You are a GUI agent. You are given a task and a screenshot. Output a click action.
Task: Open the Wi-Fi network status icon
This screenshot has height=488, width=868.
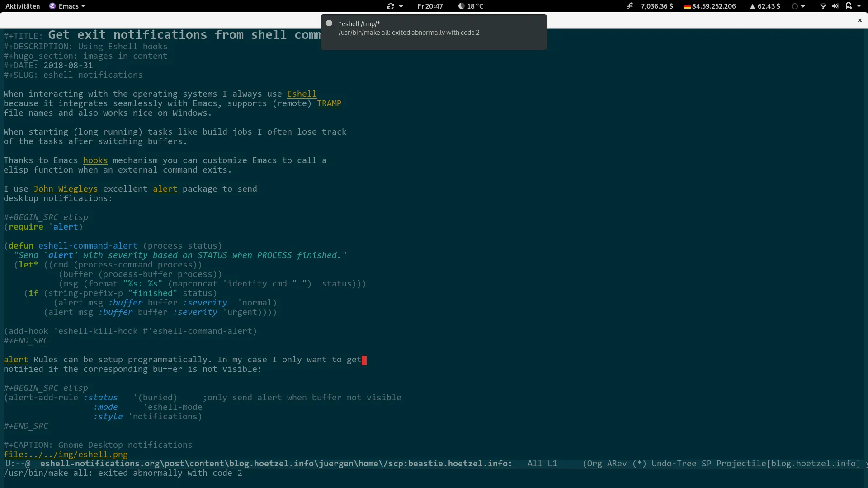coord(823,6)
